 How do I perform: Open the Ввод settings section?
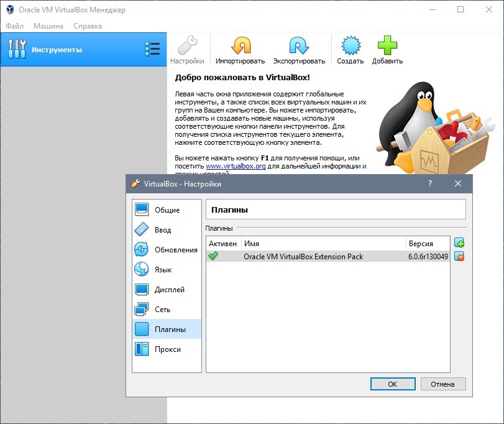(163, 230)
